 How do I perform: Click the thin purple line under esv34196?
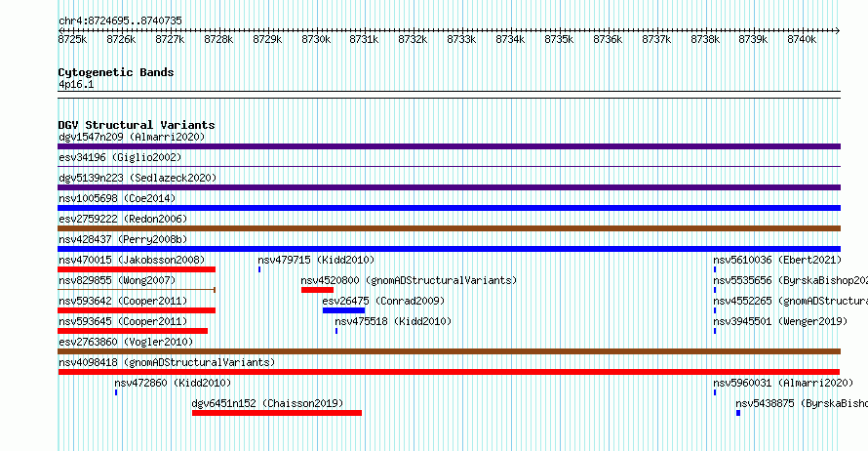(x=449, y=167)
